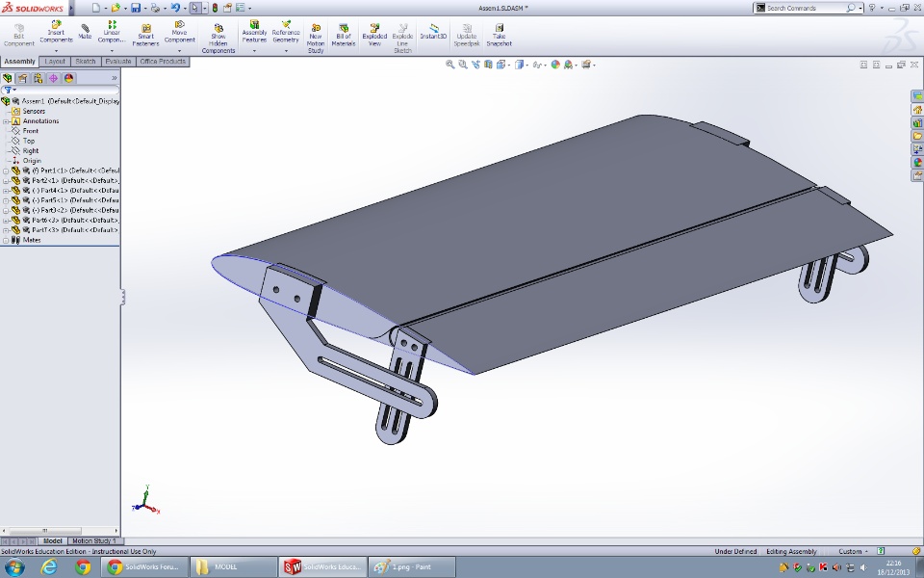This screenshot has width=924, height=578.
Task: Select the Mate tool
Action: tap(85, 32)
